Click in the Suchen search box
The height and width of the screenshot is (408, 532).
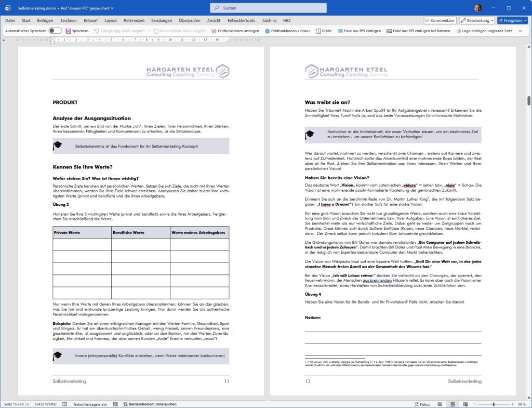[x=269, y=8]
